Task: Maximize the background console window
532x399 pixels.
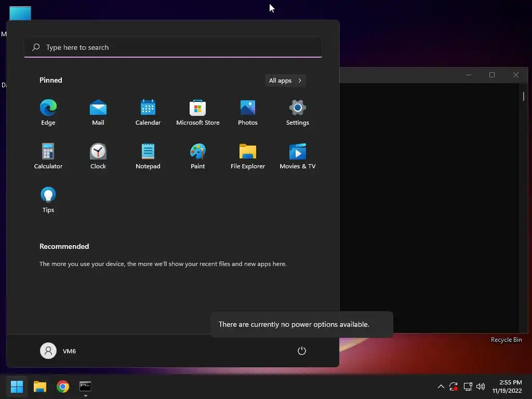Action: (492, 75)
